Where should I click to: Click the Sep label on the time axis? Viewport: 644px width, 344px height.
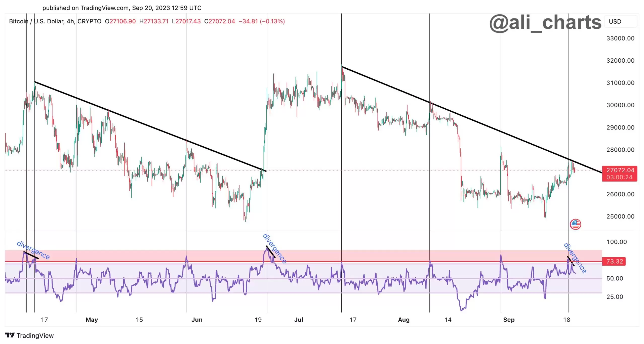pyautogui.click(x=509, y=320)
